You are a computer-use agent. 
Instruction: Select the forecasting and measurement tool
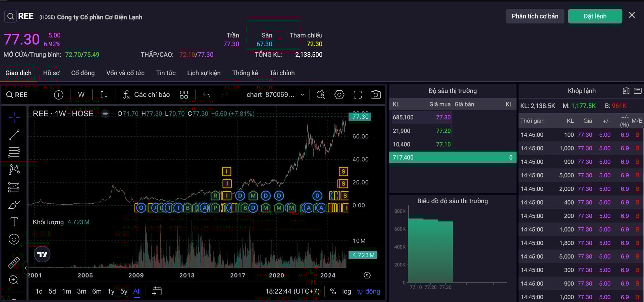click(x=14, y=187)
